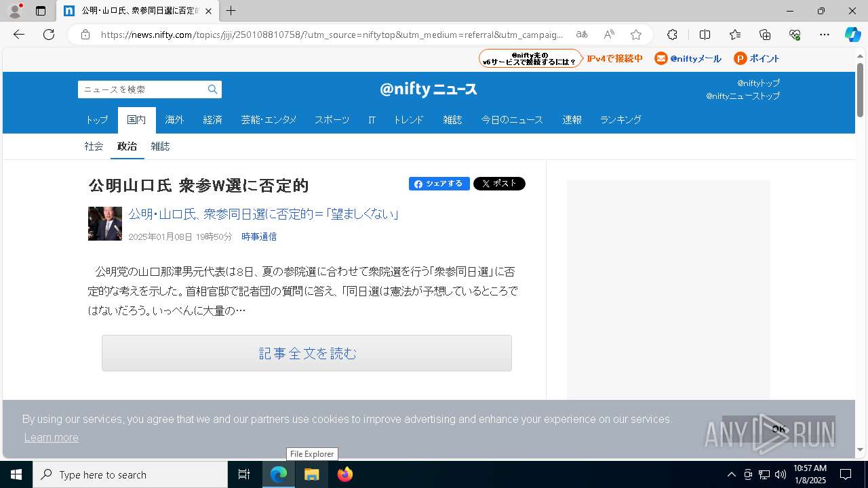The image size is (868, 488).
Task: Click the Windows taskbar search box
Action: (x=130, y=474)
